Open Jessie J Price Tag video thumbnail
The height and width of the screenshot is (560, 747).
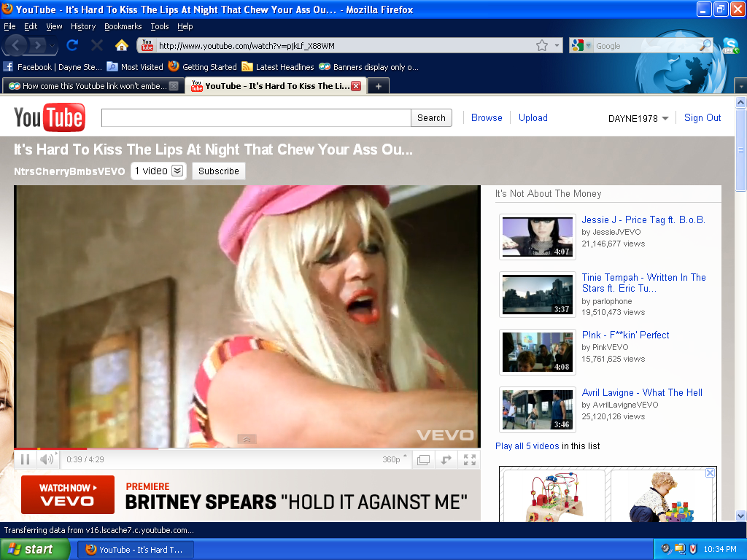tap(537, 236)
